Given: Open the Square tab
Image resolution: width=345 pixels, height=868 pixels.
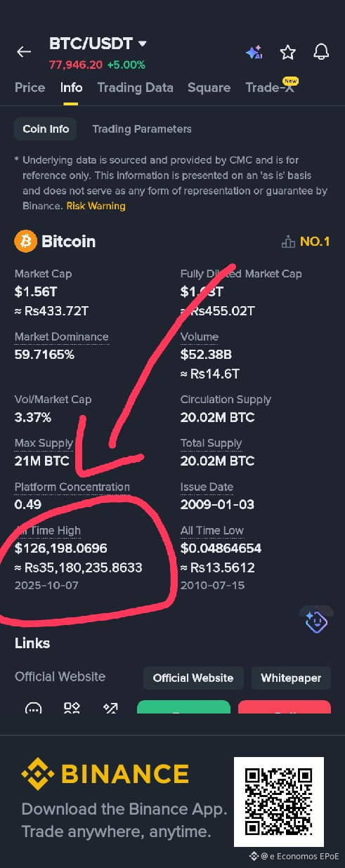Looking at the screenshot, I should coord(209,88).
